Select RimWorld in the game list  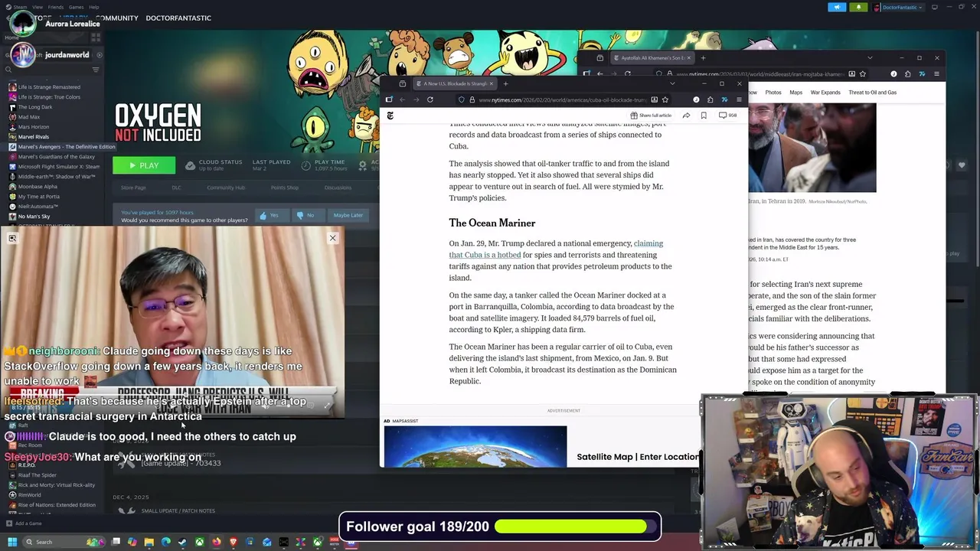point(29,495)
